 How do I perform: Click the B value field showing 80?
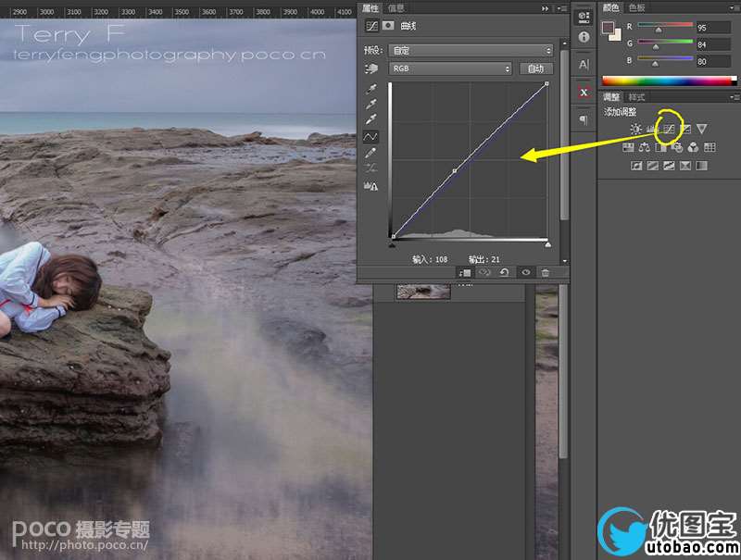(713, 61)
